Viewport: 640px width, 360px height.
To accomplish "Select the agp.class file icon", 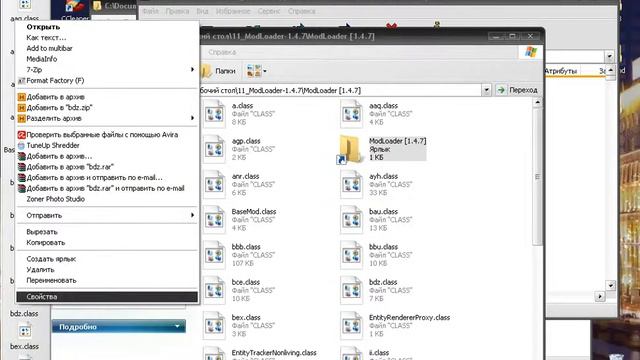I will (x=215, y=149).
